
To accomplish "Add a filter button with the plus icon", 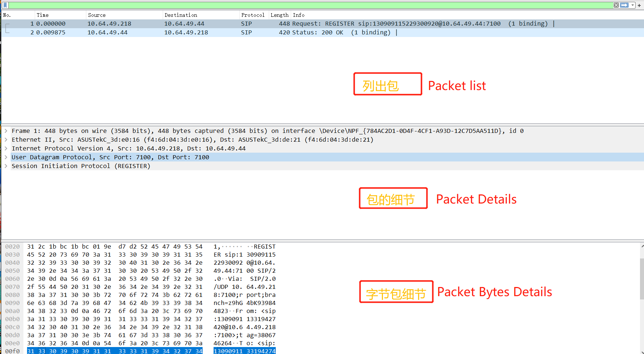I will tap(639, 5).
